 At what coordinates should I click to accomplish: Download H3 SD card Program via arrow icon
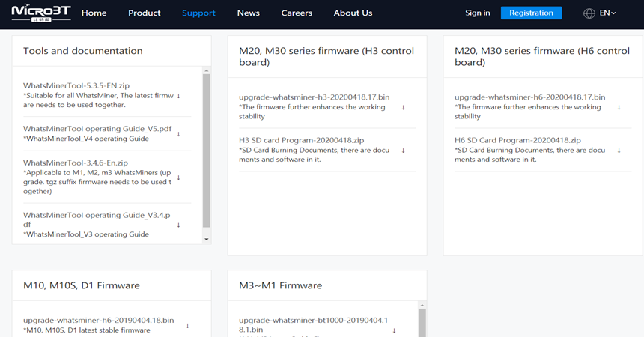(403, 151)
